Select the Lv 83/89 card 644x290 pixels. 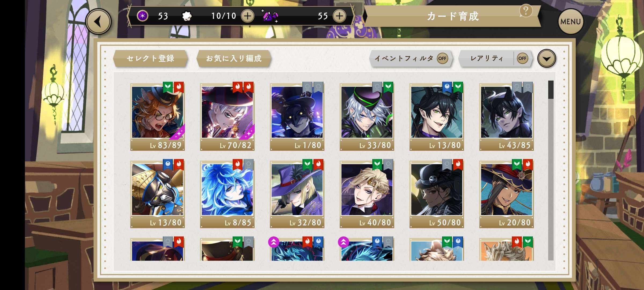158,117
